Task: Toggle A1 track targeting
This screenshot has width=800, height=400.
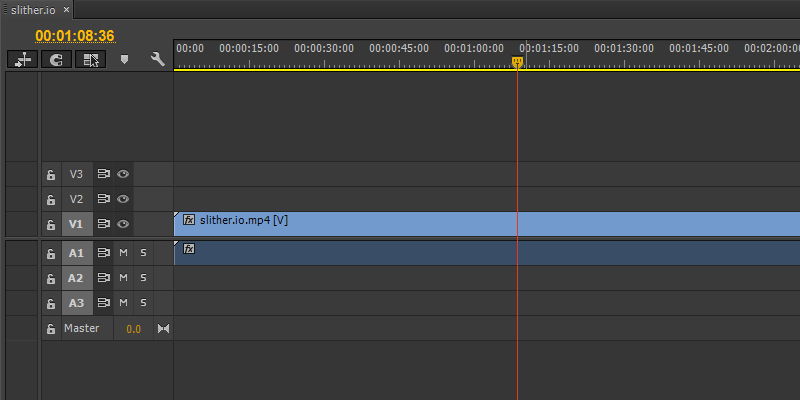Action: pyautogui.click(x=77, y=254)
